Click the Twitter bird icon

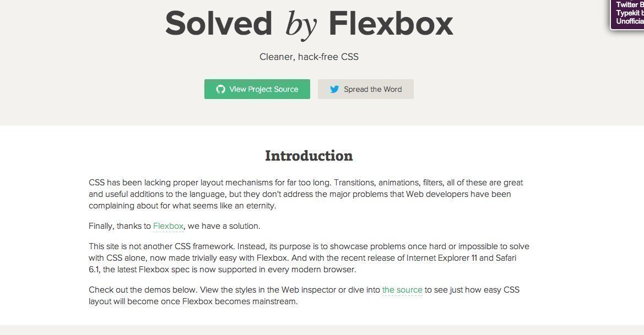(x=334, y=89)
